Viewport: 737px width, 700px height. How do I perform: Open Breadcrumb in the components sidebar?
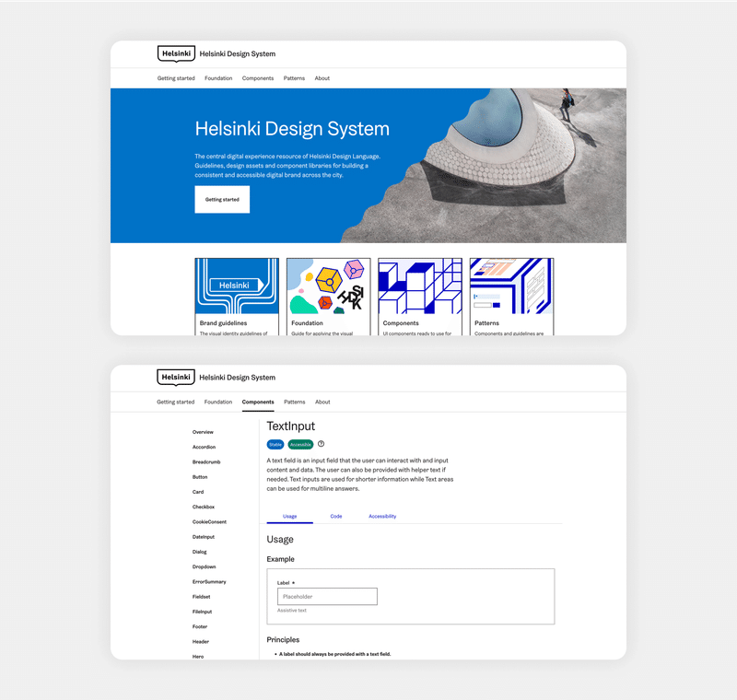click(x=206, y=462)
